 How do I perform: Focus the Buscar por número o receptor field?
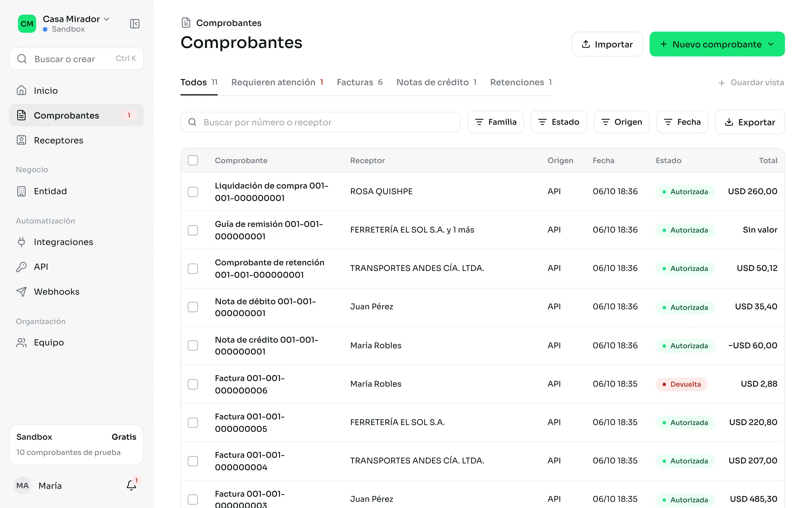tap(320, 122)
